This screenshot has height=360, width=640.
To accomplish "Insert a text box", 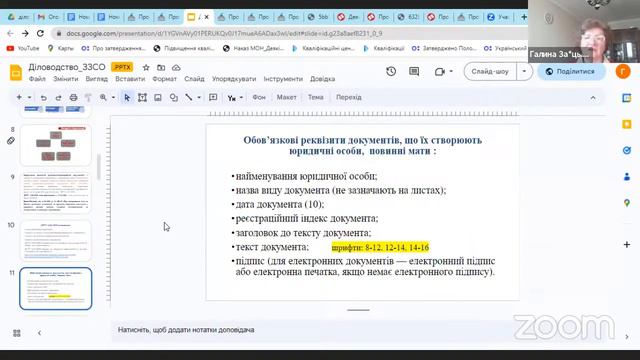I will pyautogui.click(x=142, y=98).
